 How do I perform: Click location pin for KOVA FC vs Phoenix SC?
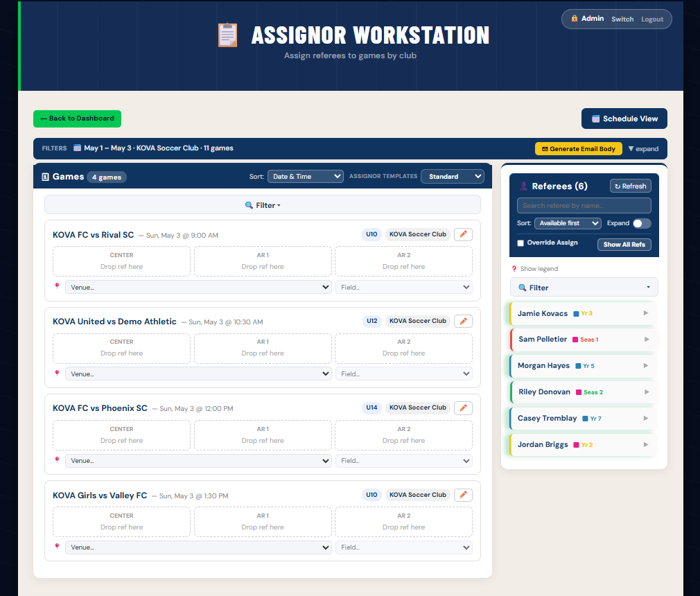pyautogui.click(x=57, y=459)
